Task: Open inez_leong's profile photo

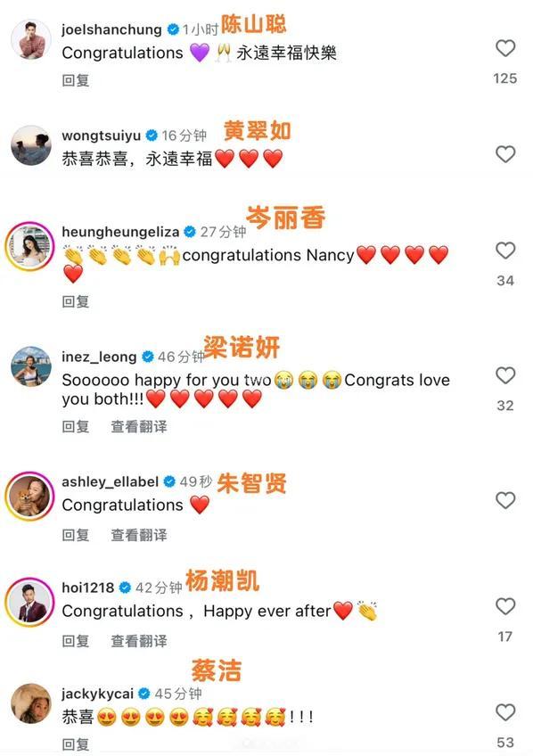Action: click(31, 366)
